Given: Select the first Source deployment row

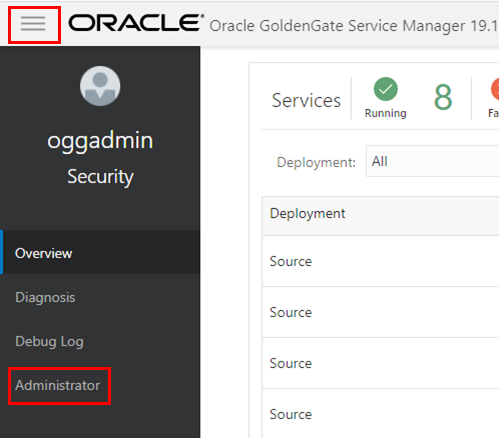Looking at the screenshot, I should (x=381, y=261).
